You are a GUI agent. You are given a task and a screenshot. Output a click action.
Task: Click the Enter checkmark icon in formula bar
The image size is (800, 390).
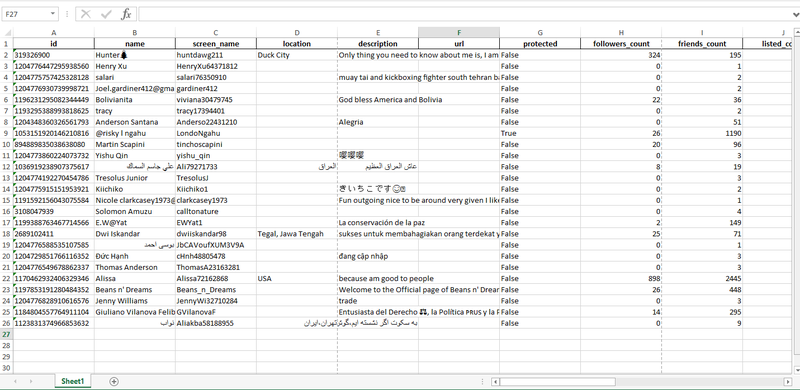click(106, 14)
